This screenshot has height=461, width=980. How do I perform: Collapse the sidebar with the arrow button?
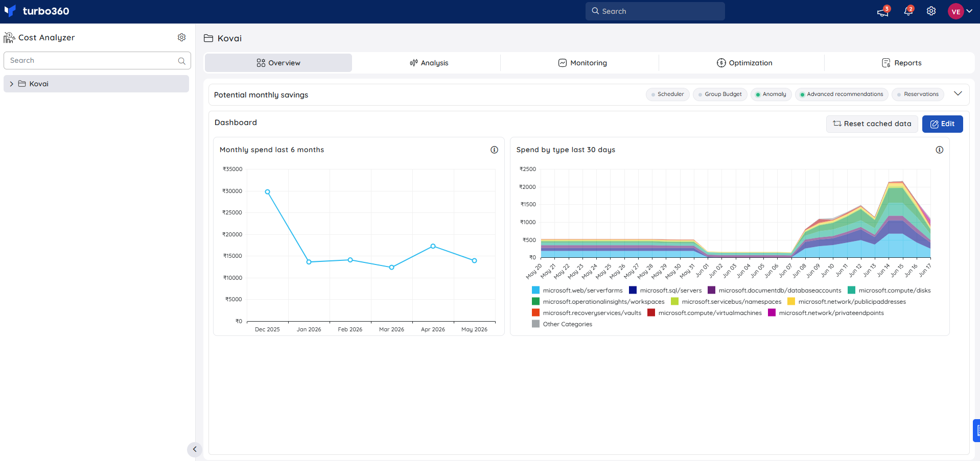194,449
